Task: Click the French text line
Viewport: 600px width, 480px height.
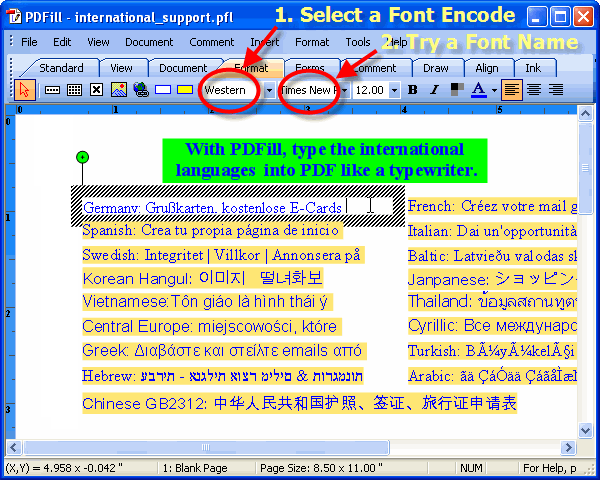Action: click(x=492, y=206)
